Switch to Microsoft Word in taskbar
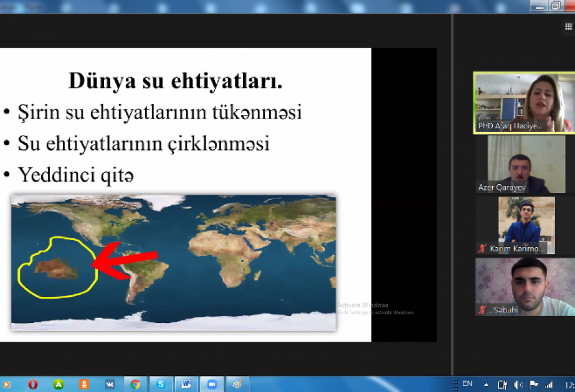 pos(186,385)
